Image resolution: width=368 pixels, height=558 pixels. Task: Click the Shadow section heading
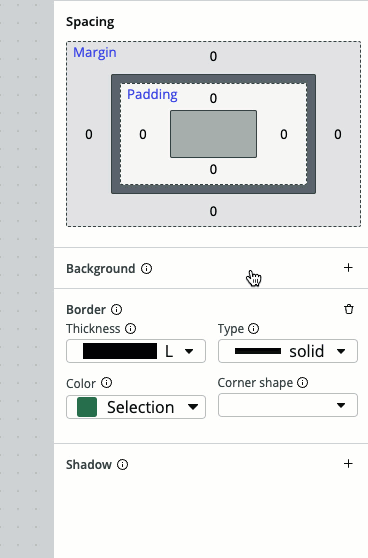(x=89, y=464)
